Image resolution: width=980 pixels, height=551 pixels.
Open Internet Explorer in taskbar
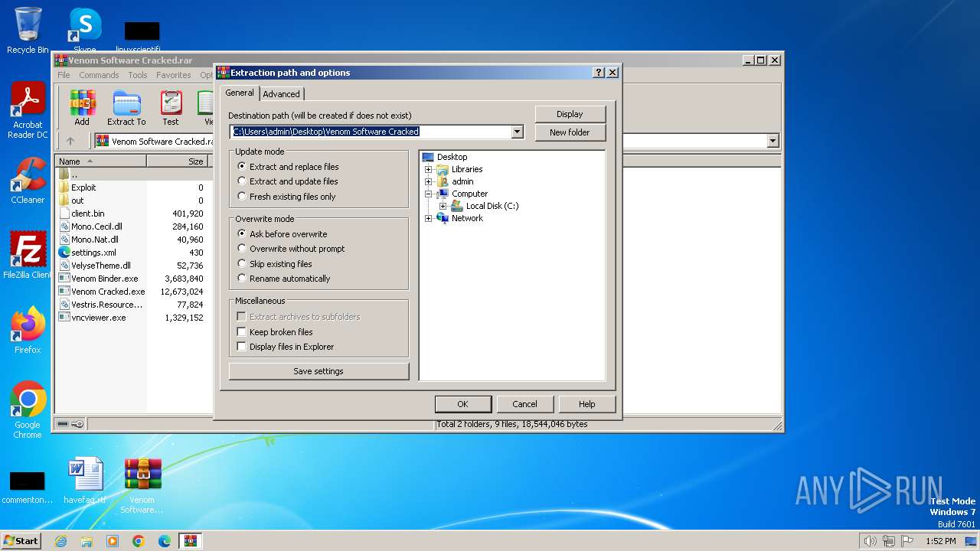click(61, 541)
